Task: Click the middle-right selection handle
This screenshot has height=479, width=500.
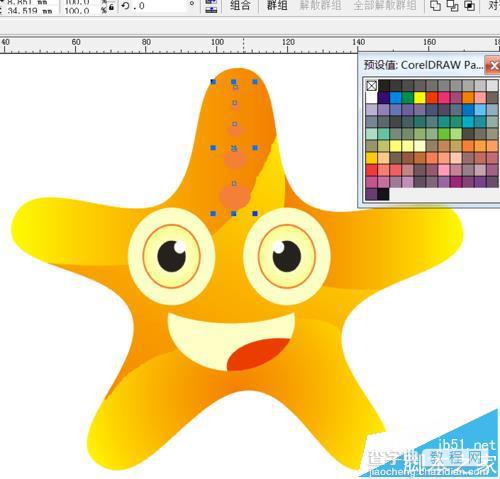Action: [x=255, y=148]
